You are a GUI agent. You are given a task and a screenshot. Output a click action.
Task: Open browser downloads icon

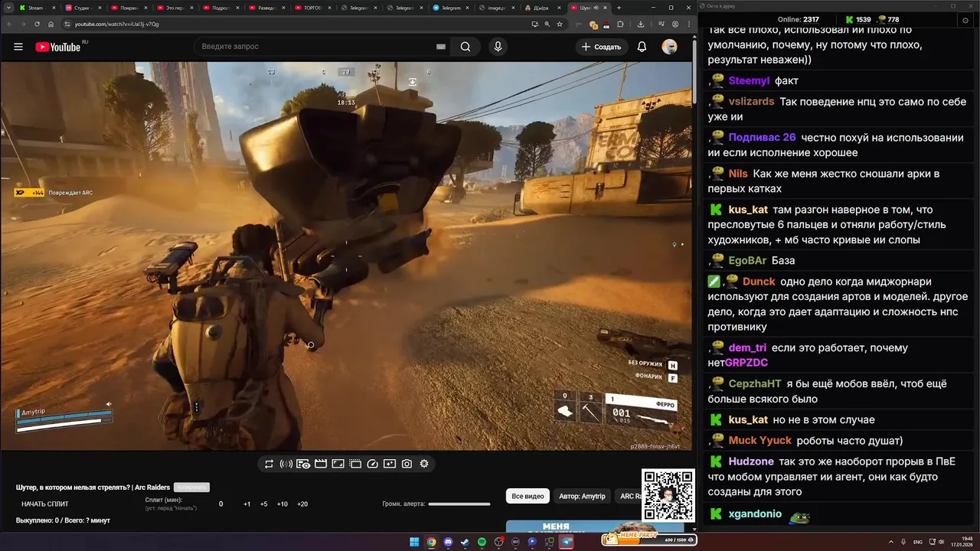[641, 24]
